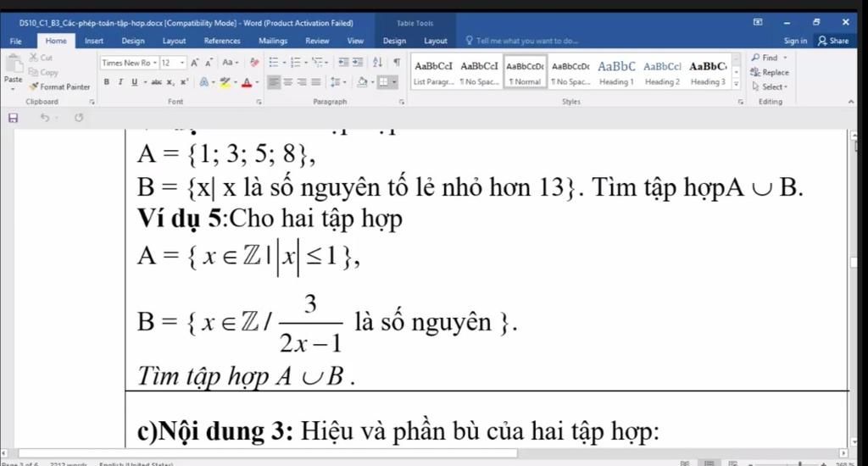The image size is (868, 466).
Task: Open the Borders dropdown arrow
Action: point(394,82)
